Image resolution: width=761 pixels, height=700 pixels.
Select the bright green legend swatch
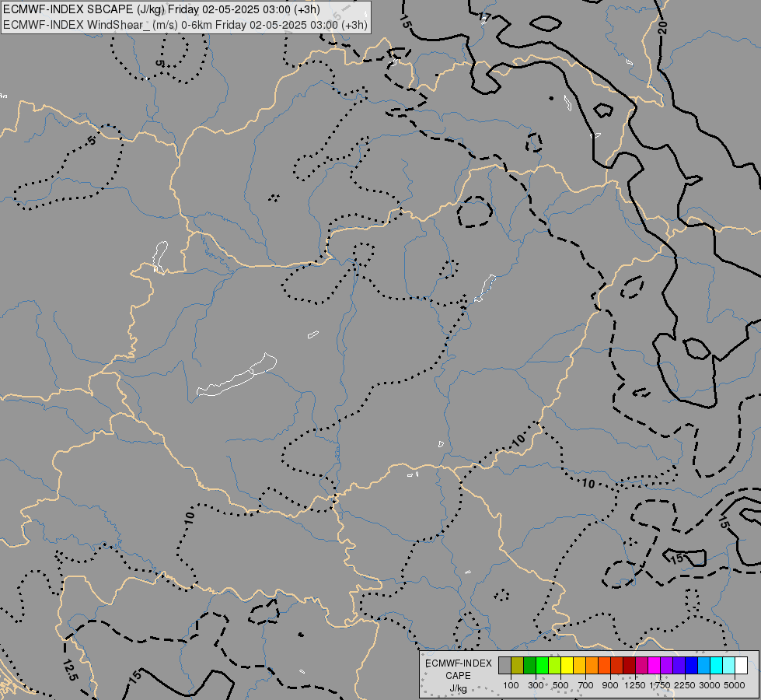542,665
